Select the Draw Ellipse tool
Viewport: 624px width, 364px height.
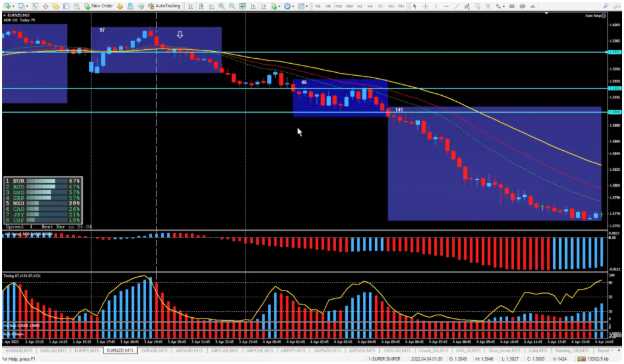pyautogui.click(x=522, y=6)
